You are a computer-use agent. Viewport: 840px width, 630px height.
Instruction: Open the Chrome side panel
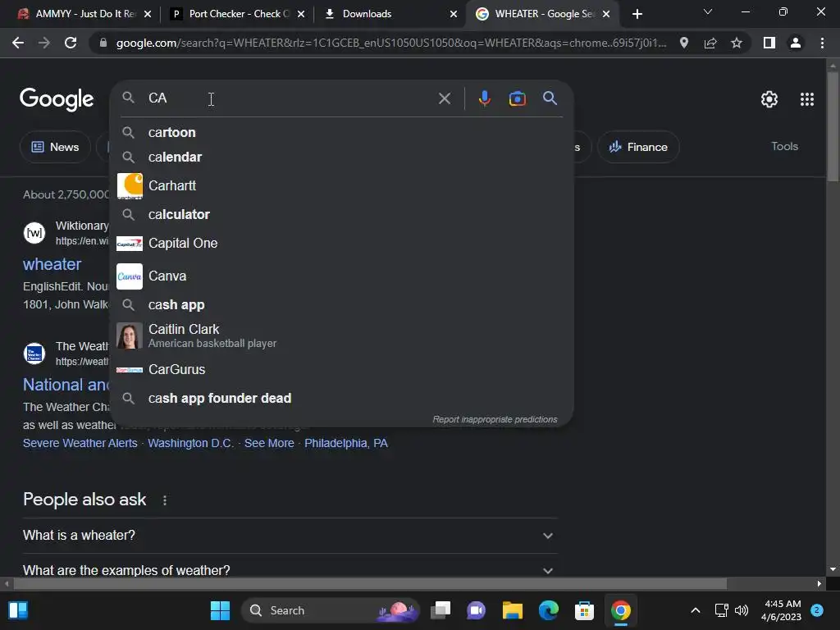tap(769, 43)
